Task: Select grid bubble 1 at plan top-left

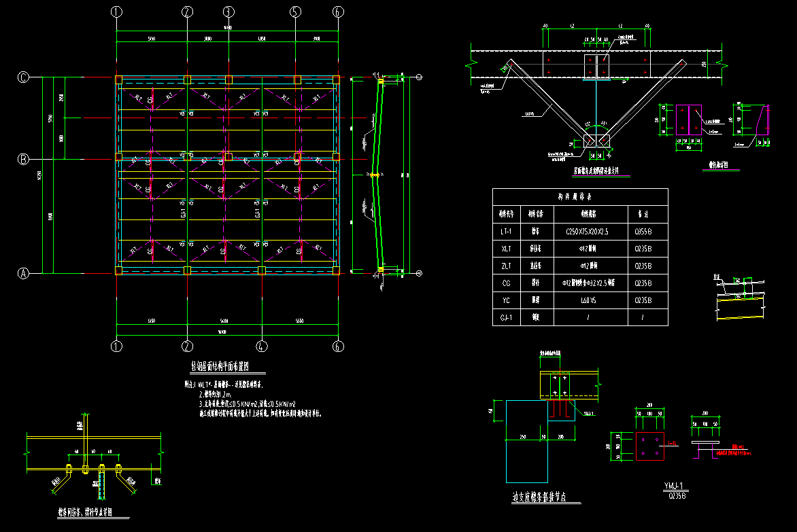Action: pos(116,12)
